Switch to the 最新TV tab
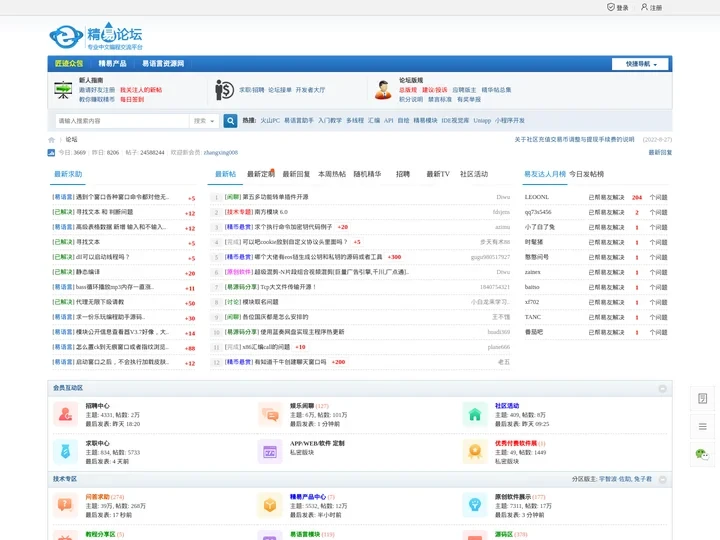 [x=438, y=174]
